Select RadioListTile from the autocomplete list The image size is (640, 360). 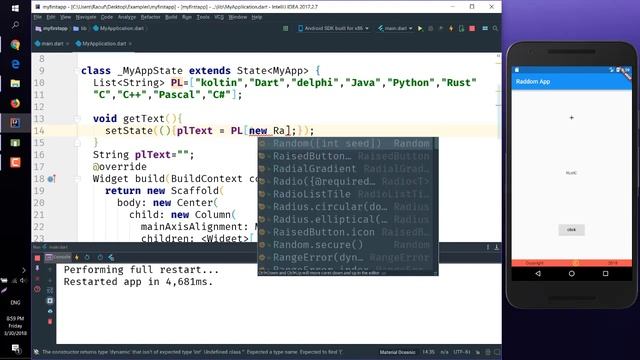pos(348,194)
